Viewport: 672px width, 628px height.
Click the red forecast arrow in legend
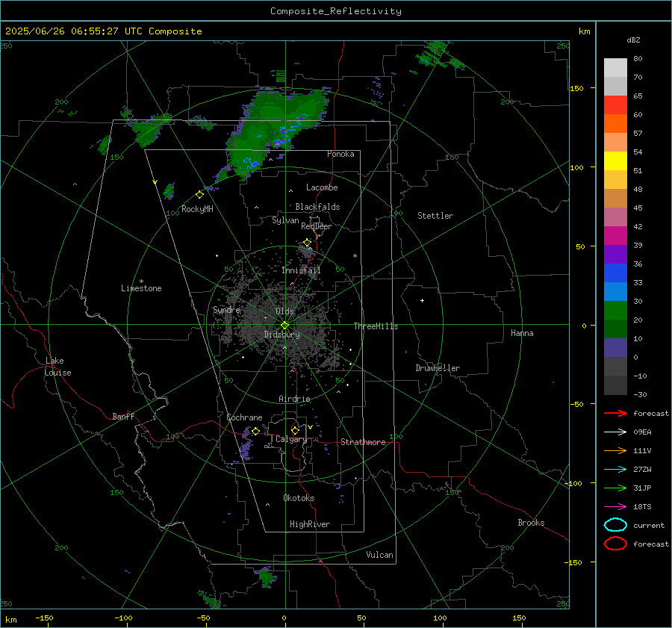tap(615, 413)
